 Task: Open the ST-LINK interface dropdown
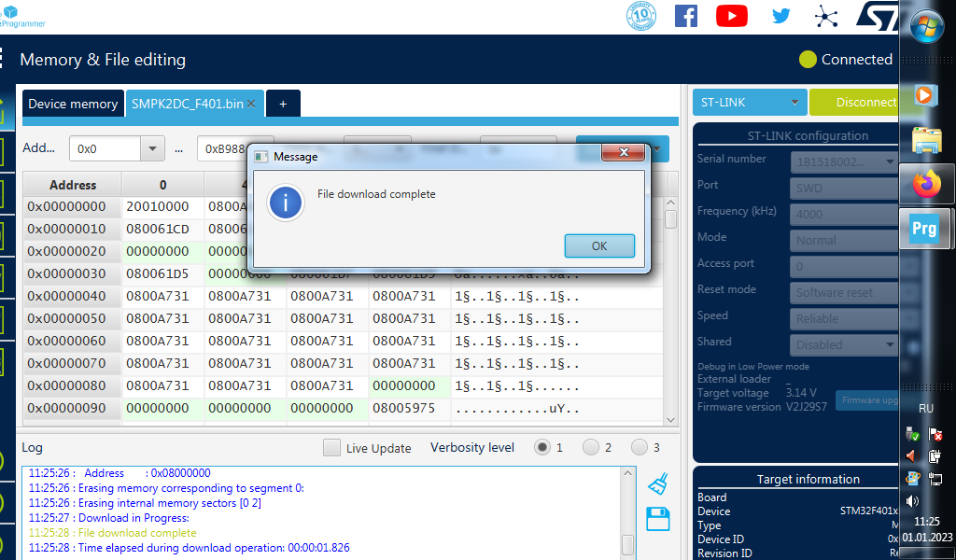click(x=750, y=103)
